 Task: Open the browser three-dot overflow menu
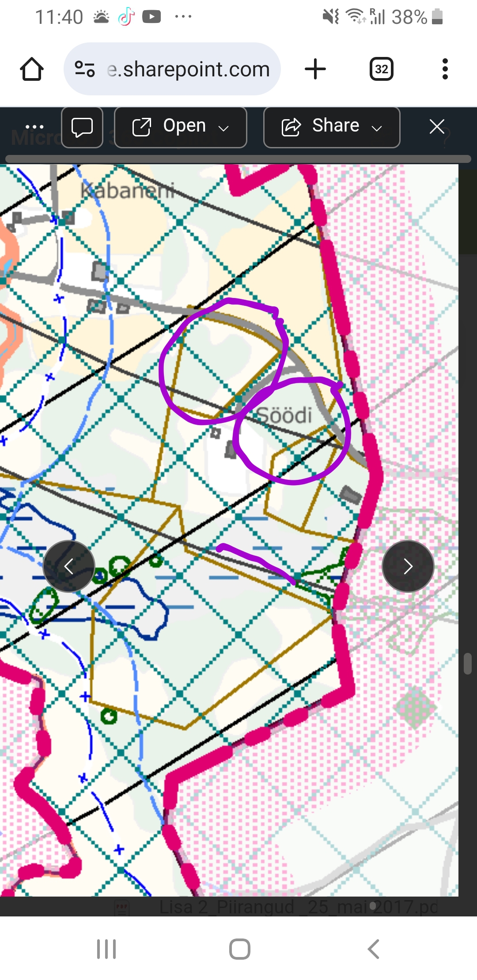445,69
